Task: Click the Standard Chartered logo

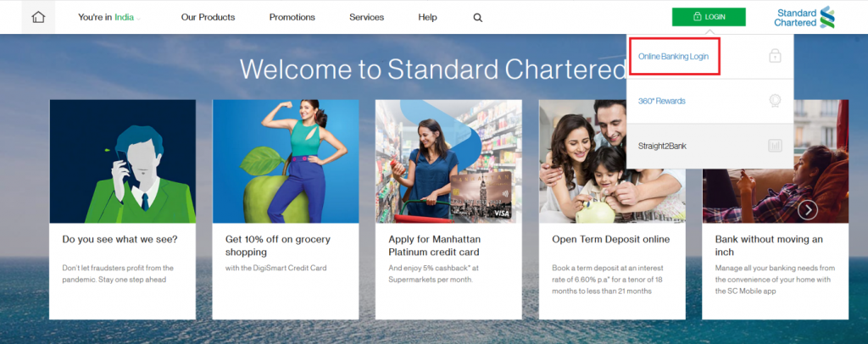Action: (x=804, y=17)
